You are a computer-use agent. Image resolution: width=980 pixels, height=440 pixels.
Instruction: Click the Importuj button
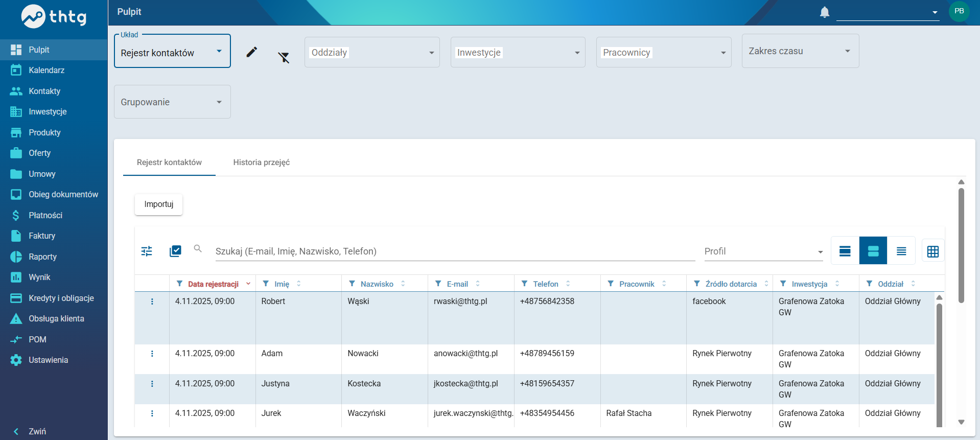coord(158,204)
